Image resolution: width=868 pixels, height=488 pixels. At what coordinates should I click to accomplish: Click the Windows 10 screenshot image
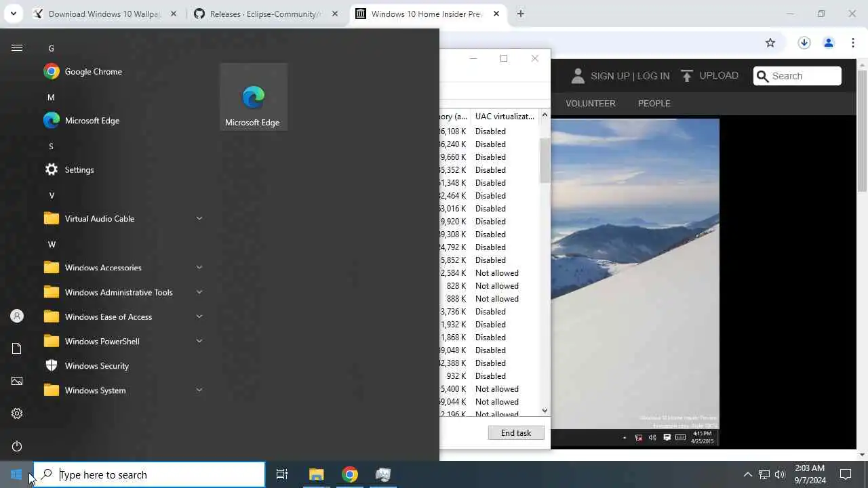point(635,283)
